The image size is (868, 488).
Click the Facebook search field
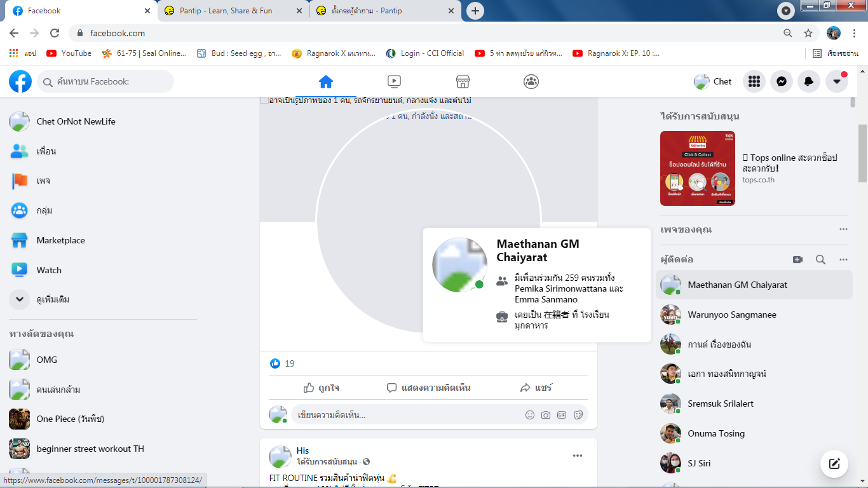pos(105,81)
